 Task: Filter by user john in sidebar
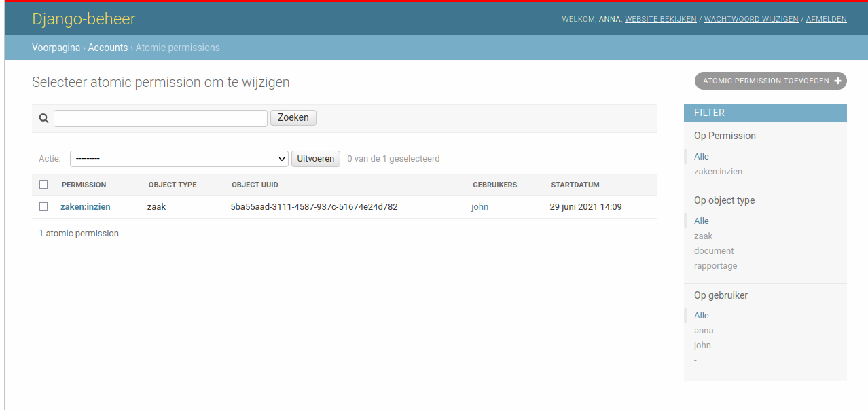(702, 346)
